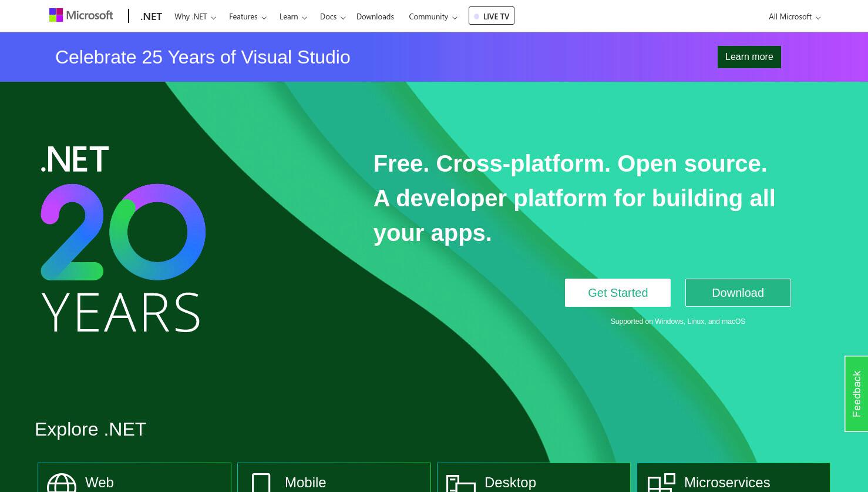This screenshot has width=868, height=492.
Task: Open the .NET home link
Action: pyautogui.click(x=151, y=16)
